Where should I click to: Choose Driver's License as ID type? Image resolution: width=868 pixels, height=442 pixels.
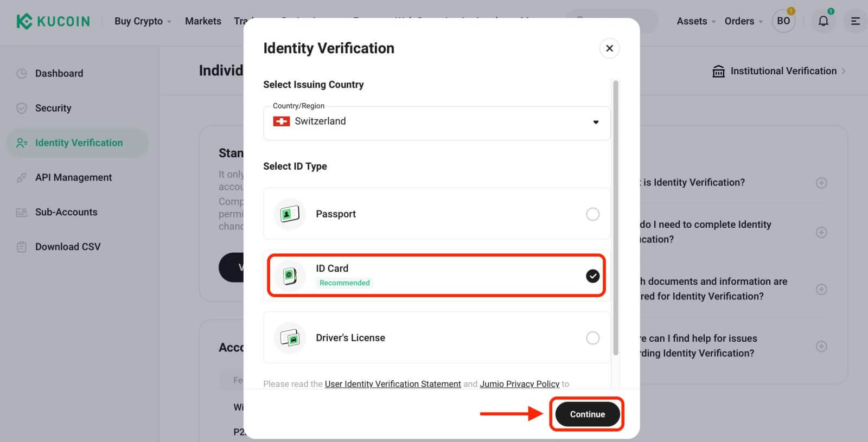(x=592, y=337)
